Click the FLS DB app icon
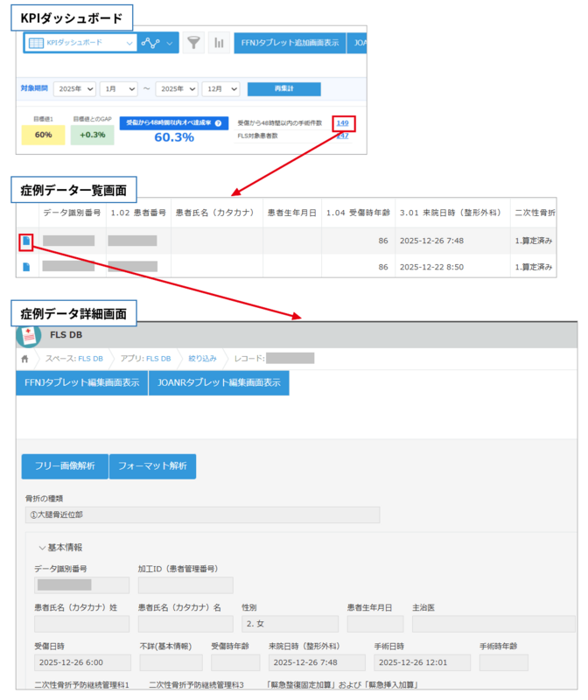 [x=29, y=336]
